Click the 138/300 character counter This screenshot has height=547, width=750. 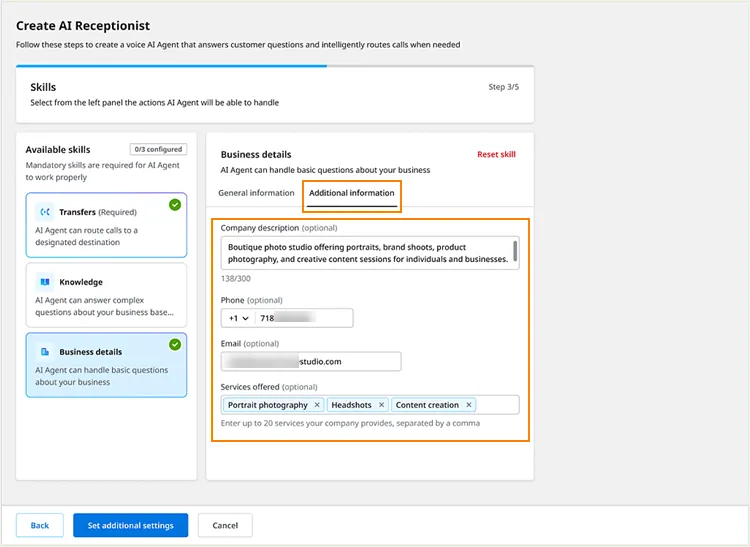click(x=235, y=278)
